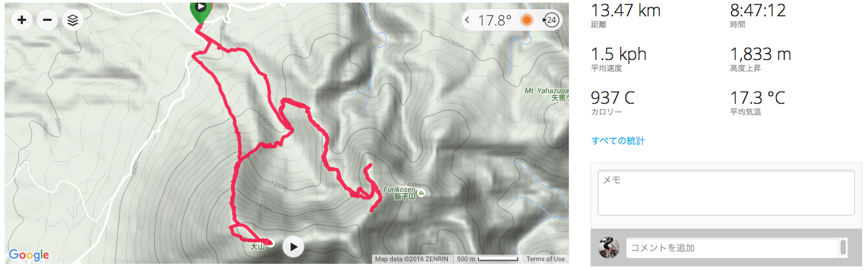This screenshot has width=868, height=271.
Task: Play the route animation on map
Action: tap(294, 246)
